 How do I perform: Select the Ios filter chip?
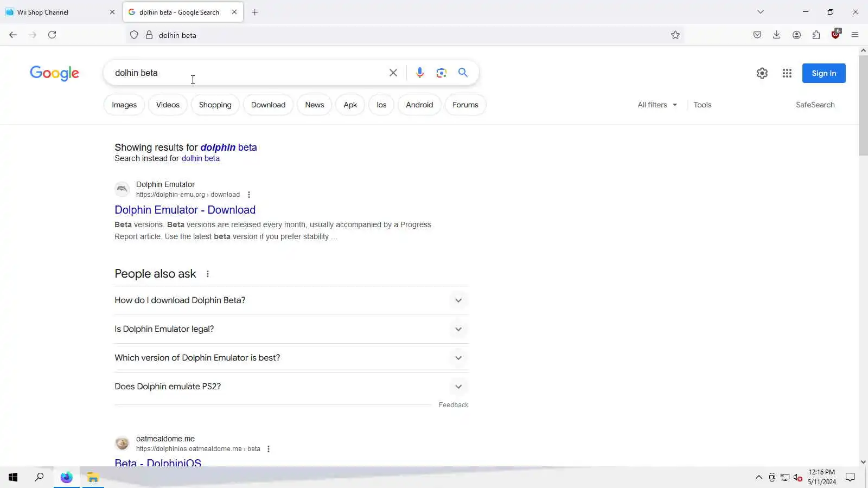(381, 105)
